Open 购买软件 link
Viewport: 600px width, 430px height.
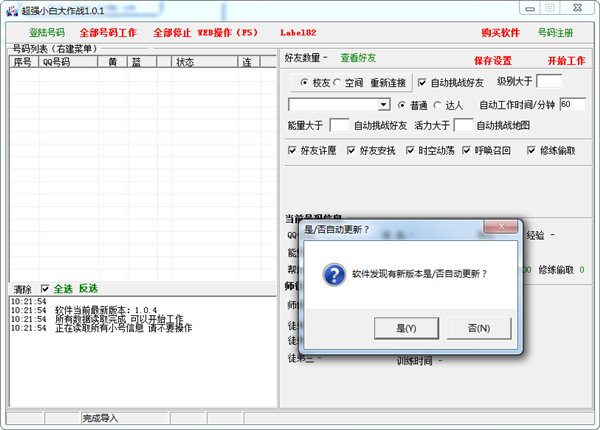pyautogui.click(x=500, y=33)
